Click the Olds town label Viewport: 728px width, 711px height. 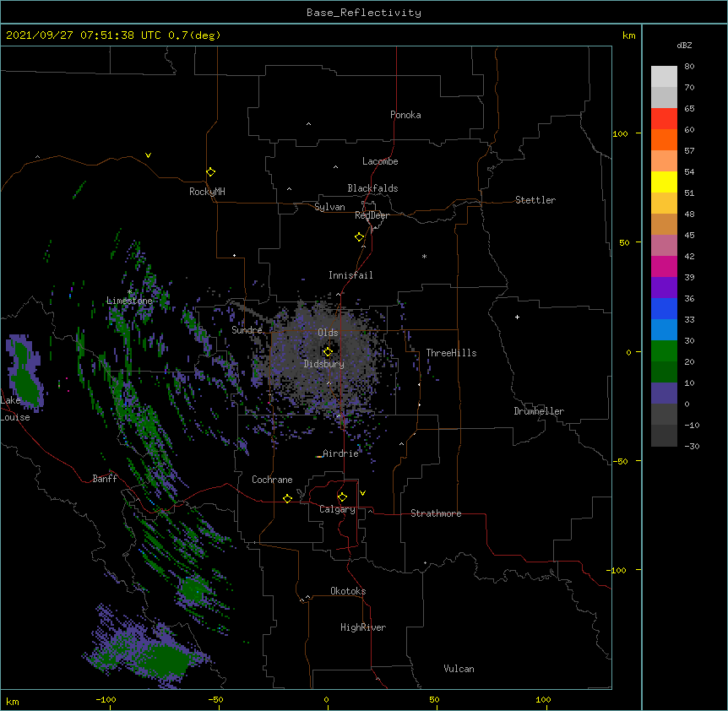(x=328, y=333)
